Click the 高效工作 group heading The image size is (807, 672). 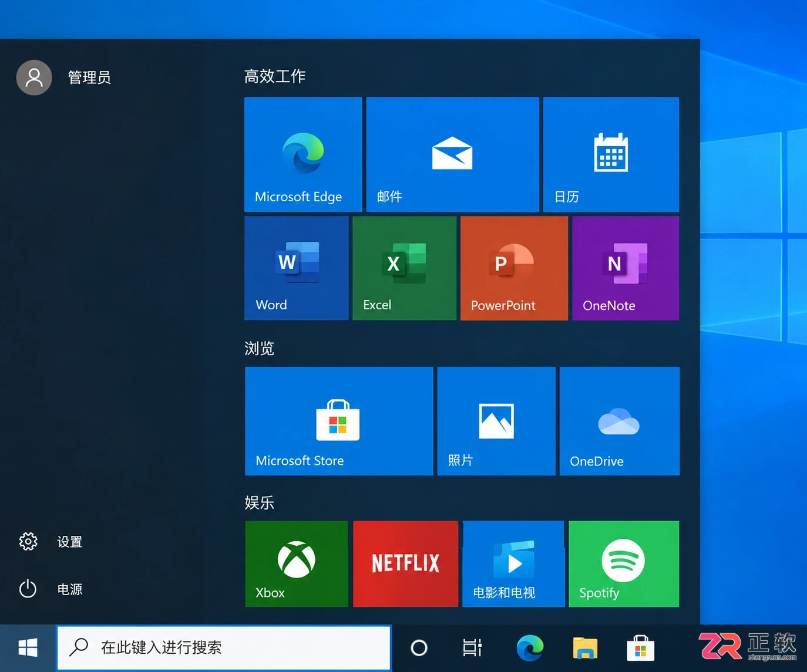pyautogui.click(x=275, y=76)
